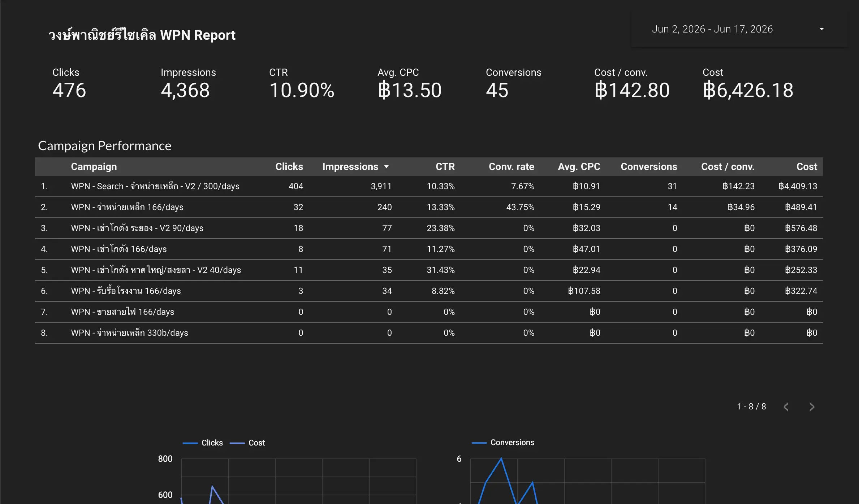
Task: Click cost per conversion cell ฿142.23
Action: (x=738, y=186)
